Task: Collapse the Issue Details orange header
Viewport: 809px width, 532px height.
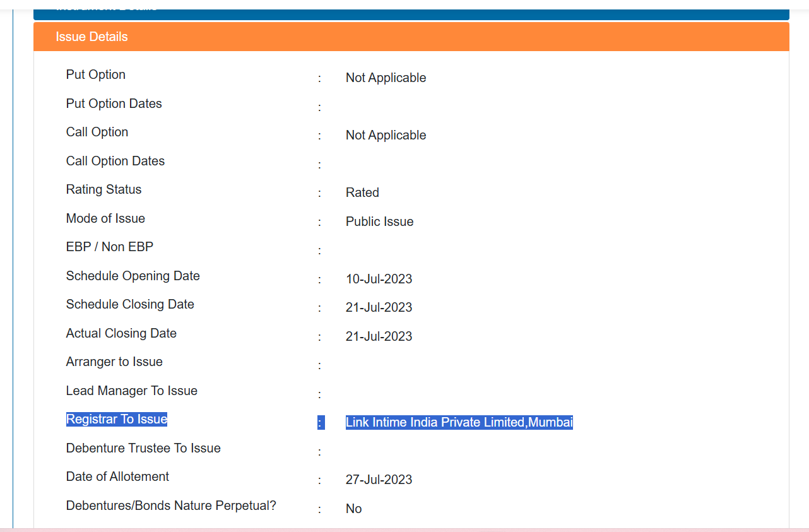Action: [411, 37]
